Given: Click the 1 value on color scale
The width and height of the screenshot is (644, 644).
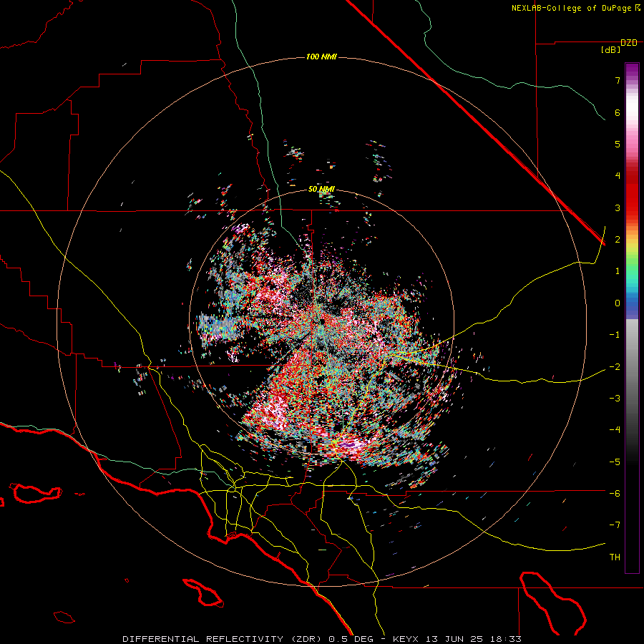Looking at the screenshot, I should tap(618, 271).
